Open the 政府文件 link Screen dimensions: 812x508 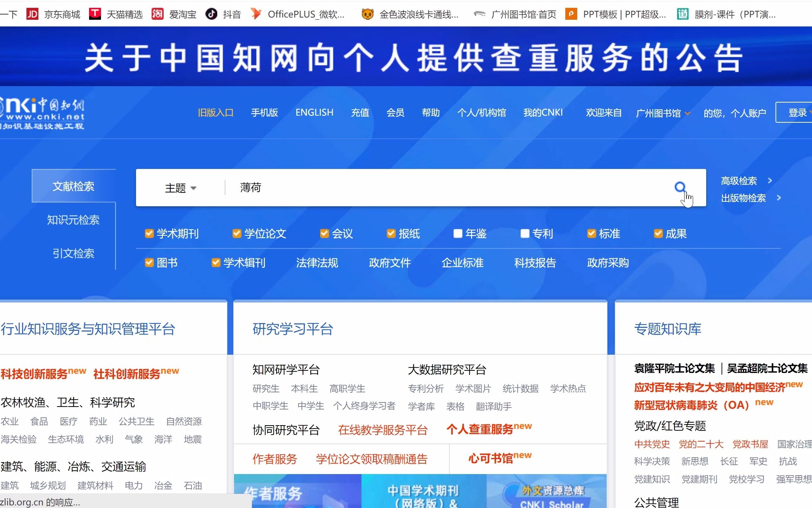point(390,263)
